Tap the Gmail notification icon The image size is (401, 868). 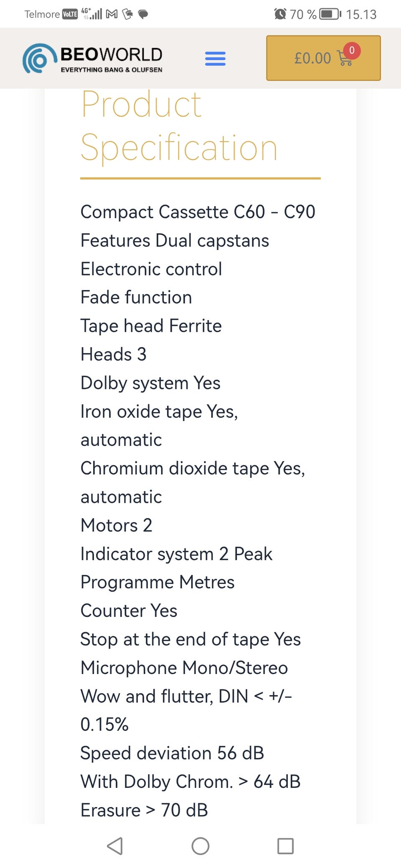112,14
